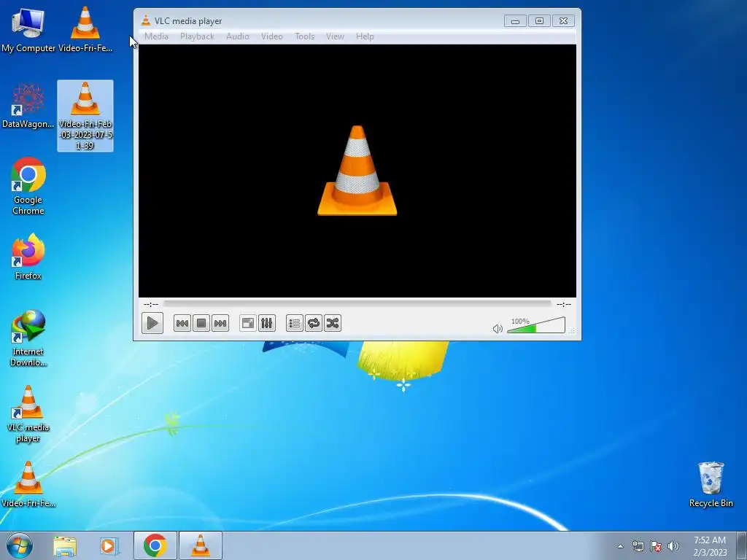Screen dimensions: 747x560
Task: Stop playback with the square Stop button
Action: point(201,323)
